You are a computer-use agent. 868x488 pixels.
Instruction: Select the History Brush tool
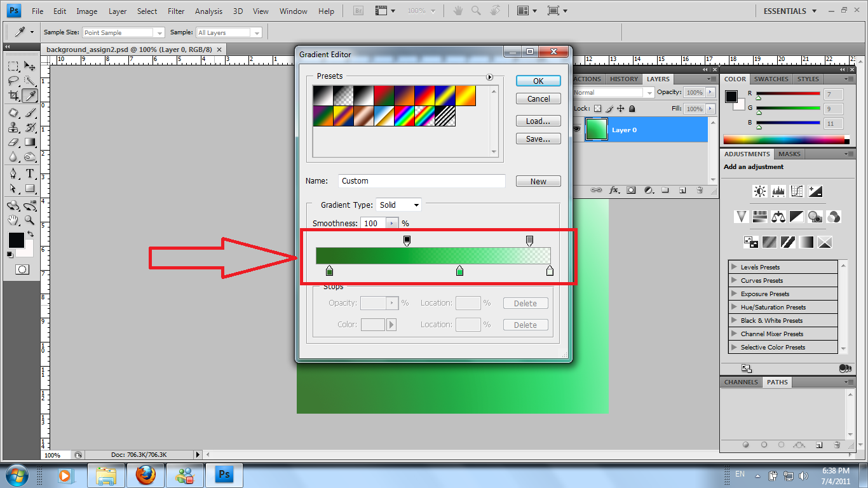30,127
